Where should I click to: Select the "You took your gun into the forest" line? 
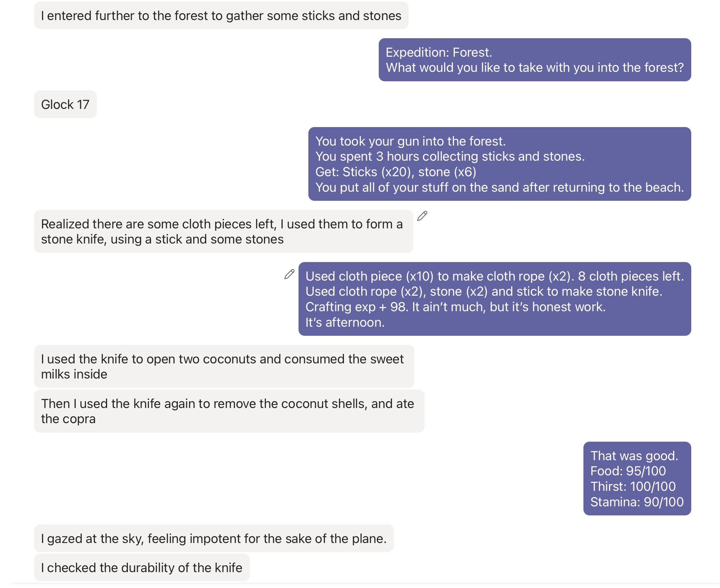pyautogui.click(x=410, y=141)
